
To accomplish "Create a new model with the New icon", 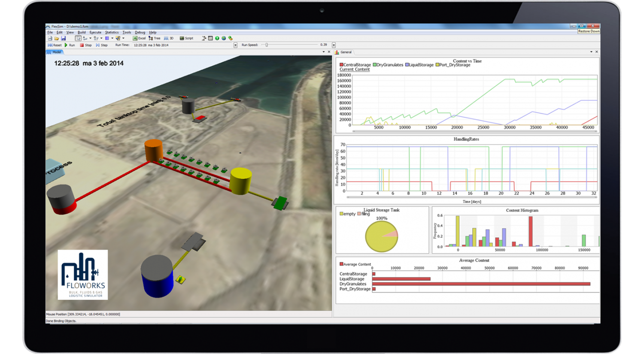I will pyautogui.click(x=50, y=38).
